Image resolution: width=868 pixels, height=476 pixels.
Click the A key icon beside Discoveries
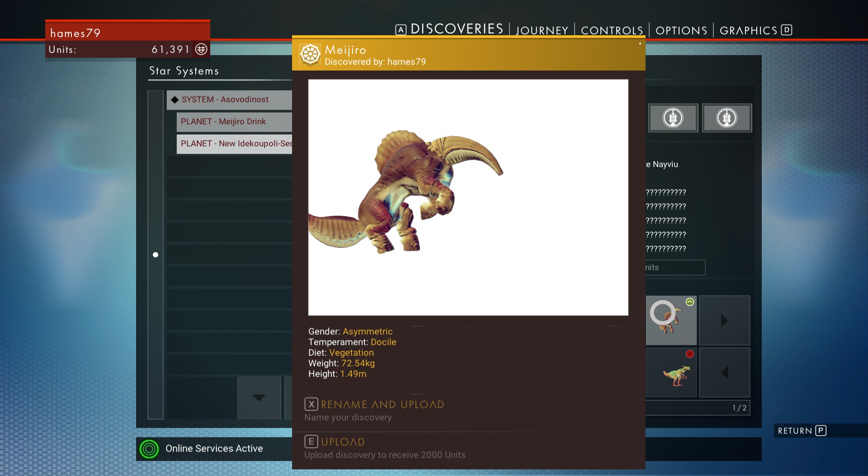[401, 30]
